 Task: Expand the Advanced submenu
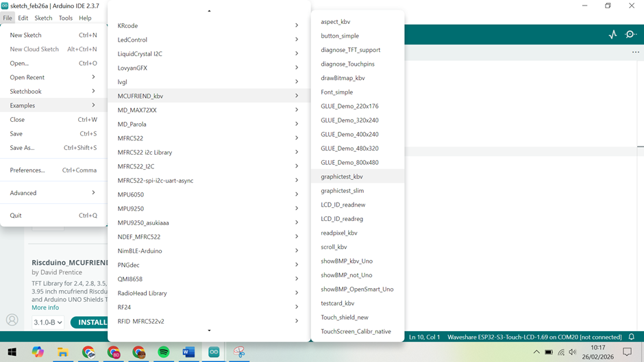click(x=53, y=193)
